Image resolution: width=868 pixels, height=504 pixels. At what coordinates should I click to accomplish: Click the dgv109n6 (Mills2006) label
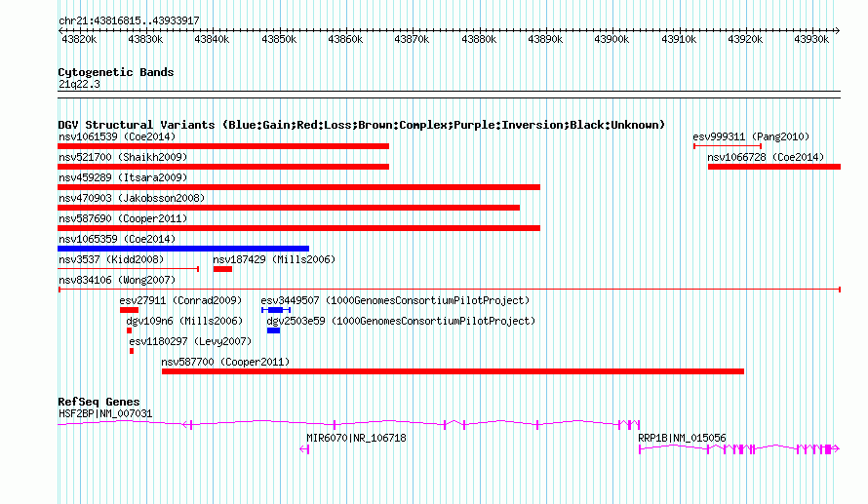(x=184, y=321)
